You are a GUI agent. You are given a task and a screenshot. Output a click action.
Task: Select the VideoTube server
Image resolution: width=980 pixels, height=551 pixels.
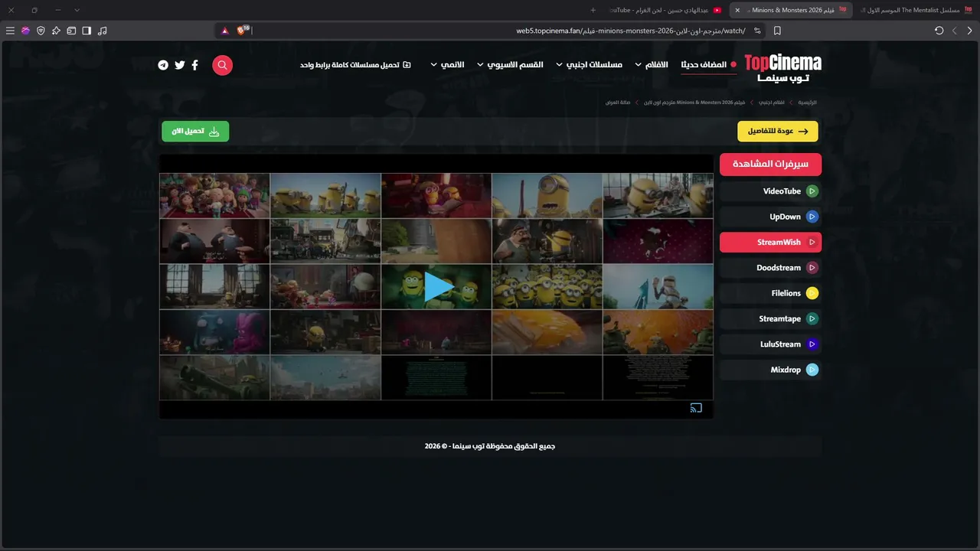(x=770, y=191)
